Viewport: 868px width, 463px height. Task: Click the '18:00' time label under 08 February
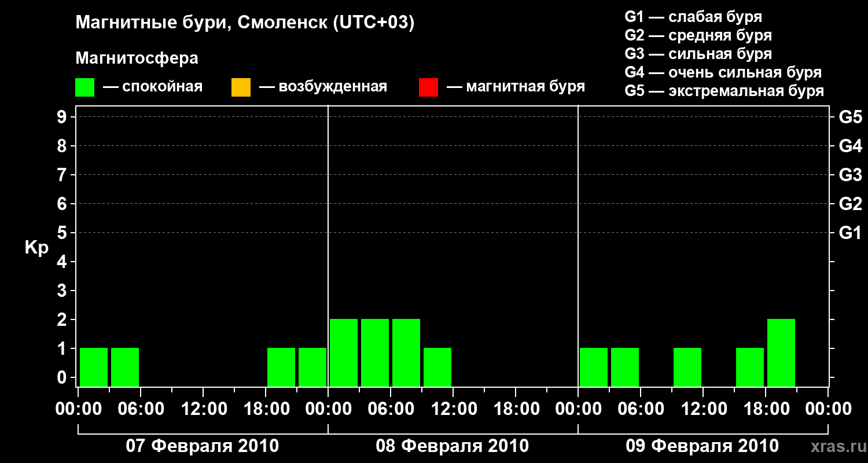click(x=516, y=409)
